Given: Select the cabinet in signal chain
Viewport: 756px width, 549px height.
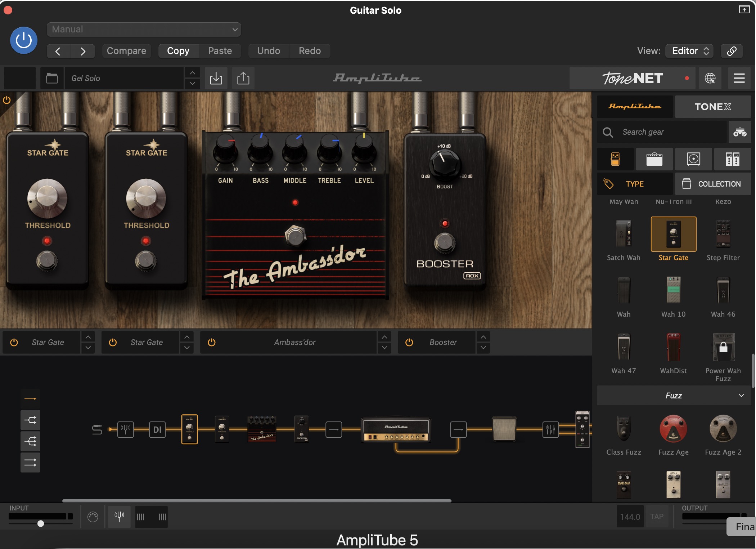Looking at the screenshot, I should [x=504, y=429].
